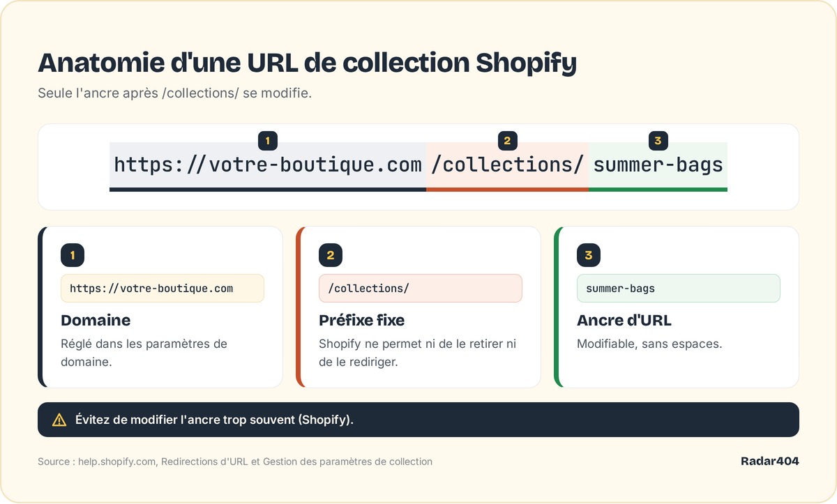The image size is (837, 504).
Task: Click the number 1 badge in the Domaine card
Action: click(73, 255)
